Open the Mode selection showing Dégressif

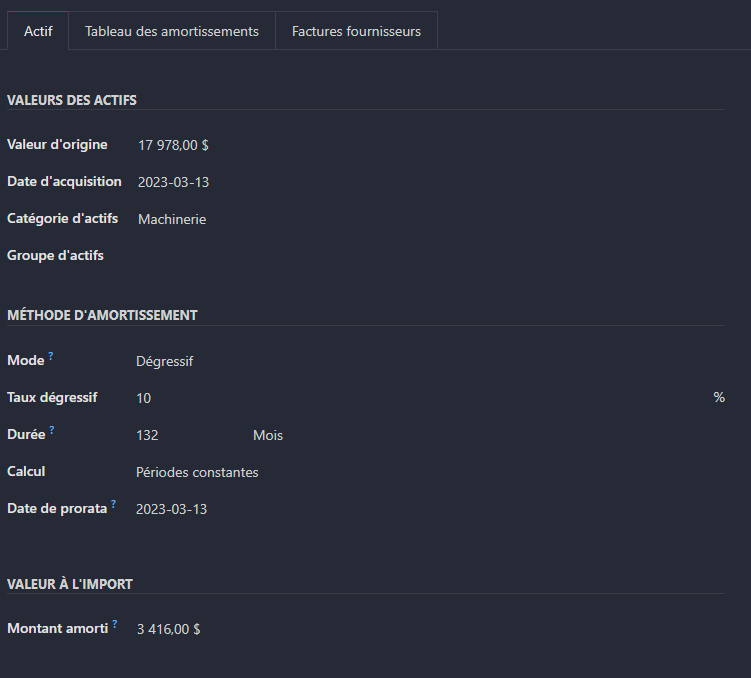click(x=164, y=361)
